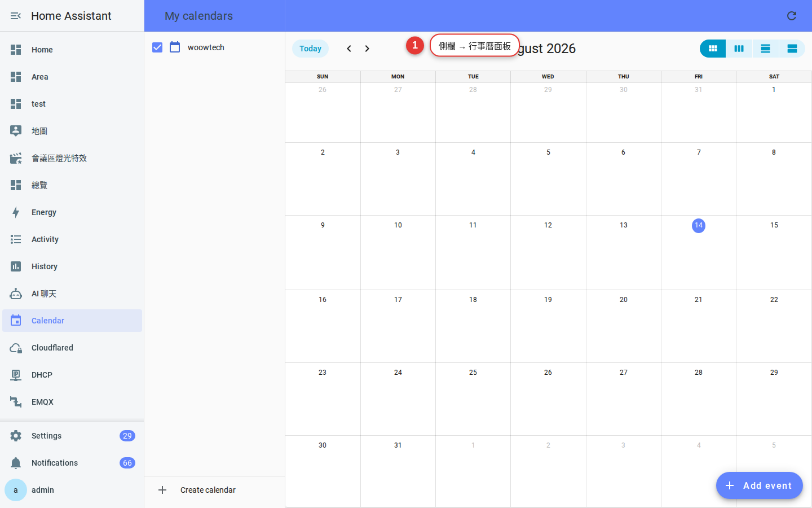This screenshot has width=812, height=508.
Task: Click date 20 in calendar
Action: click(x=624, y=300)
